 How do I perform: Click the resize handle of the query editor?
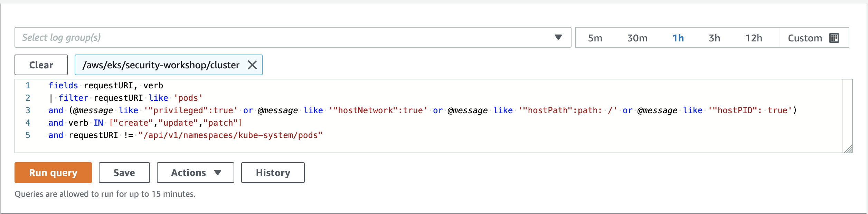click(848, 149)
